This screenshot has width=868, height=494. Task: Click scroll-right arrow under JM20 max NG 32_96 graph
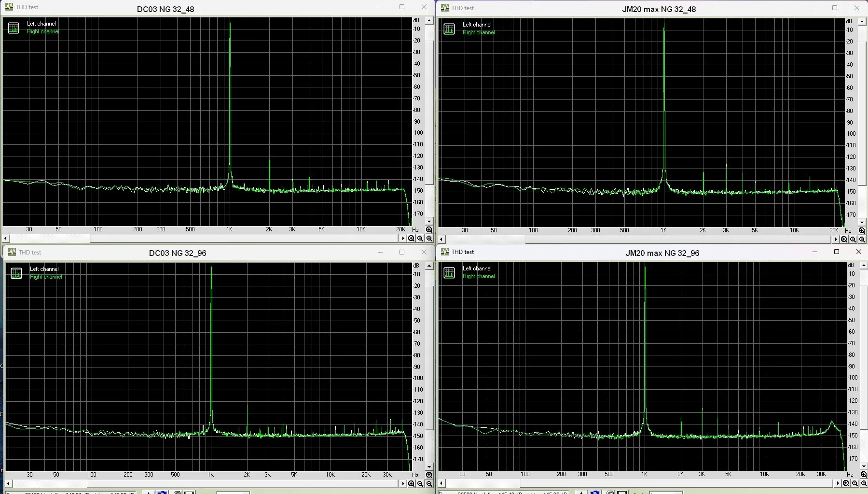pos(838,483)
